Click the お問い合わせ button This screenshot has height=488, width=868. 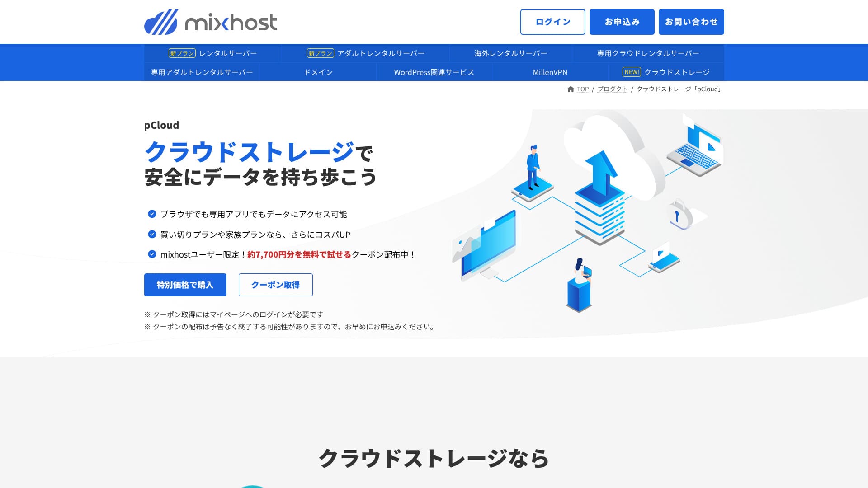pos(691,22)
